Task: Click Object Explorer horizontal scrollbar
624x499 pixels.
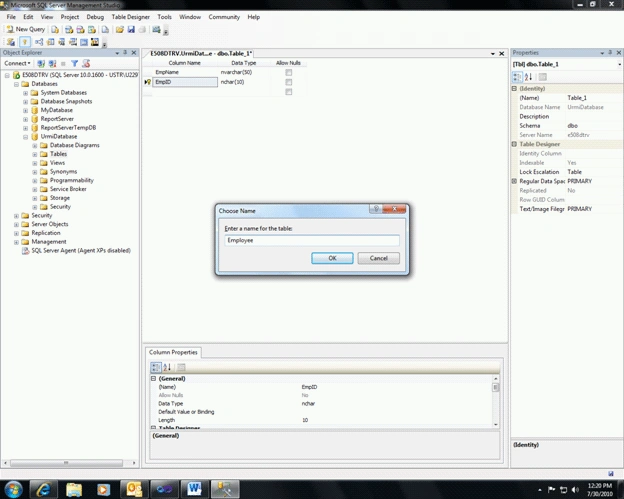Action: [66, 463]
